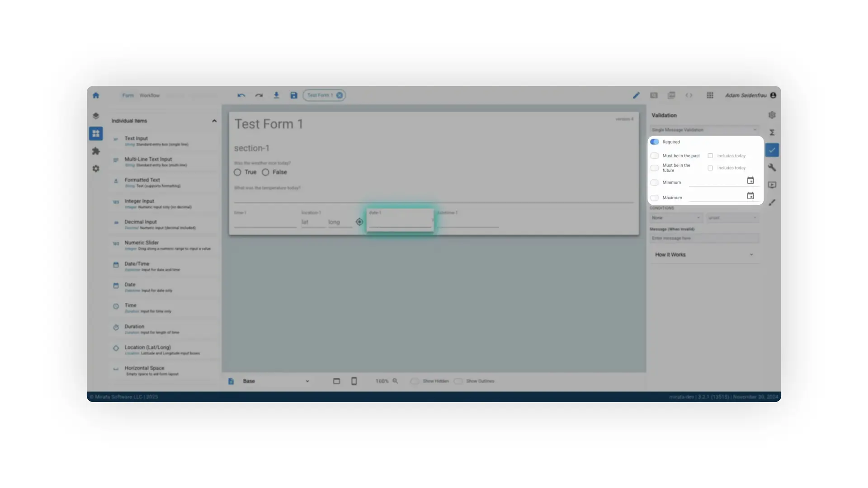Click the Enter message here input field

(x=703, y=238)
